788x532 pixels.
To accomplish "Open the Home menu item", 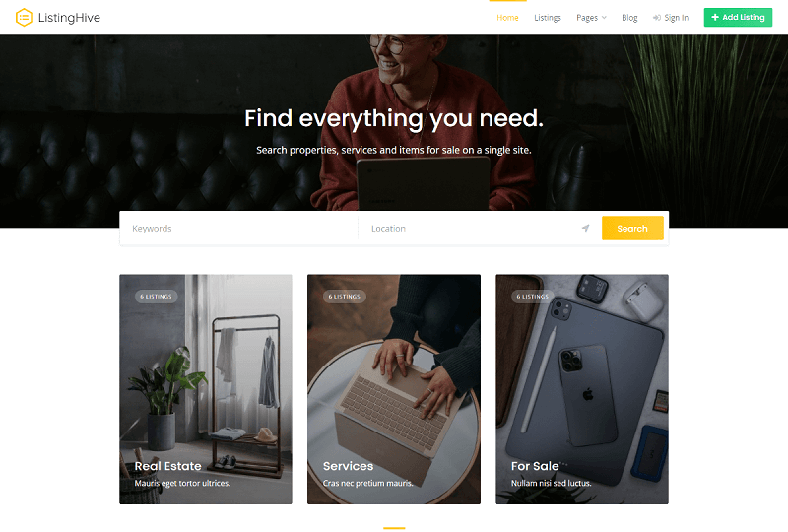I will click(x=507, y=18).
